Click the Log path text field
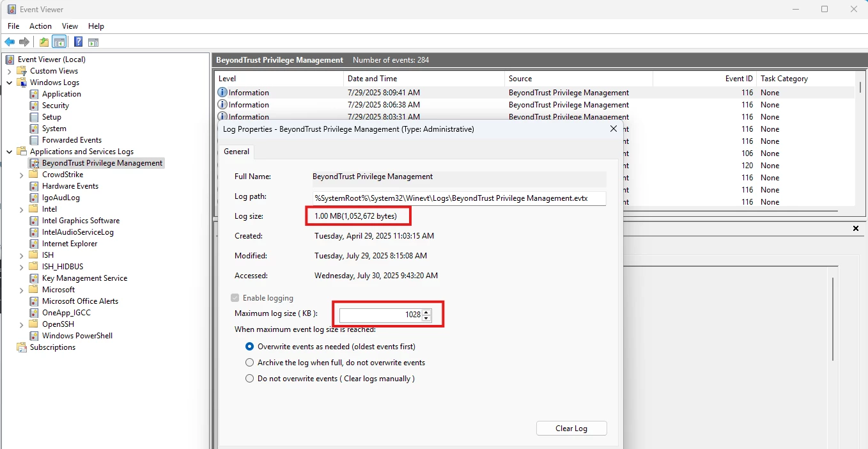 pos(459,198)
